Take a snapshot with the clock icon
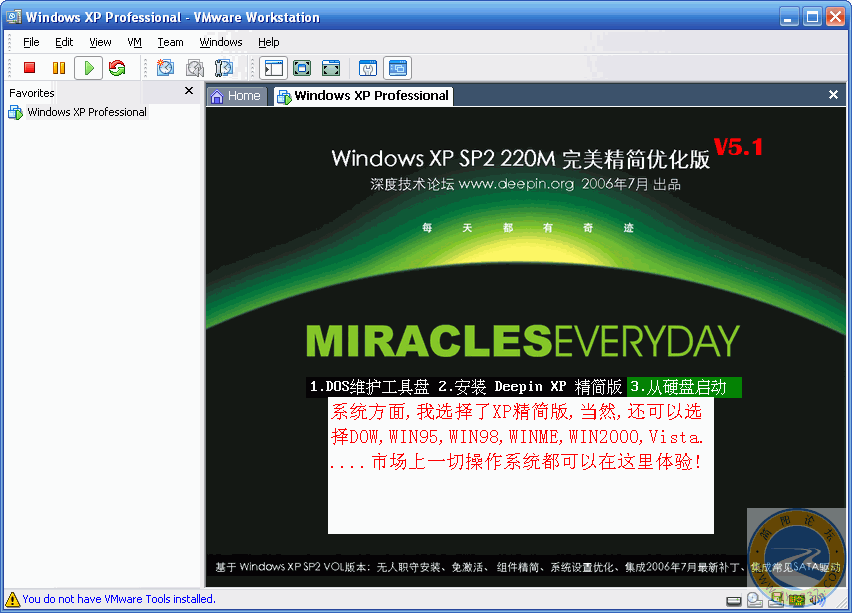This screenshot has width=852, height=613. pos(165,68)
